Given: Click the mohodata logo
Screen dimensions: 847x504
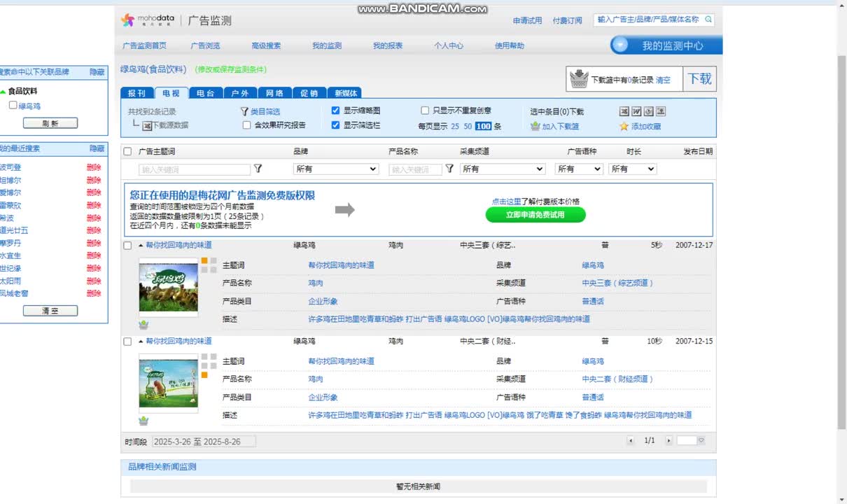Looking at the screenshot, I should point(148,20).
